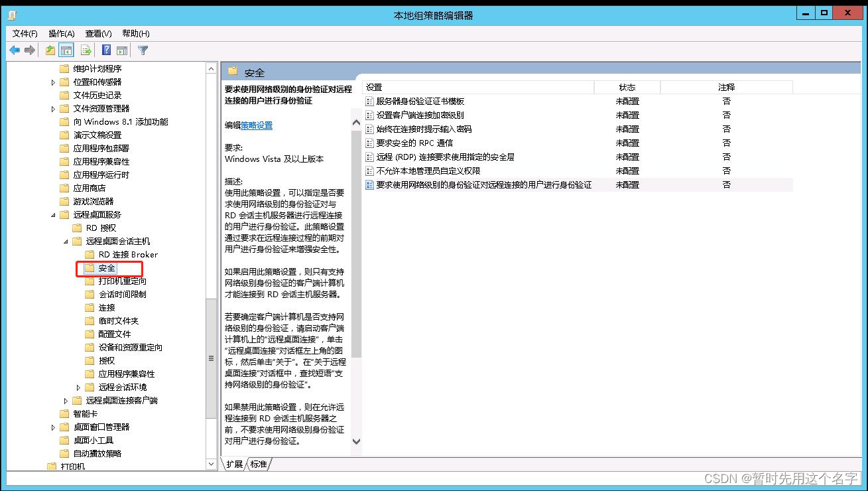Image resolution: width=868 pixels, height=491 pixels.
Task: Switch to the 标准 tab
Action: (x=258, y=464)
